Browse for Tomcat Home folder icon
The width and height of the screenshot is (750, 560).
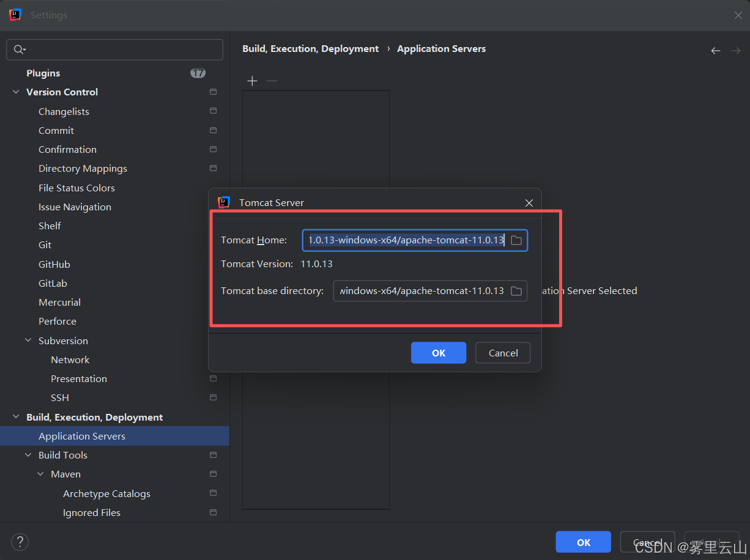[516, 240]
